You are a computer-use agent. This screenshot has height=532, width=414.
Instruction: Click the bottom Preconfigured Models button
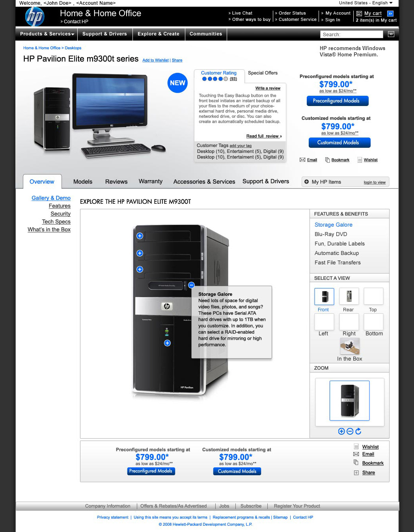pyautogui.click(x=151, y=471)
